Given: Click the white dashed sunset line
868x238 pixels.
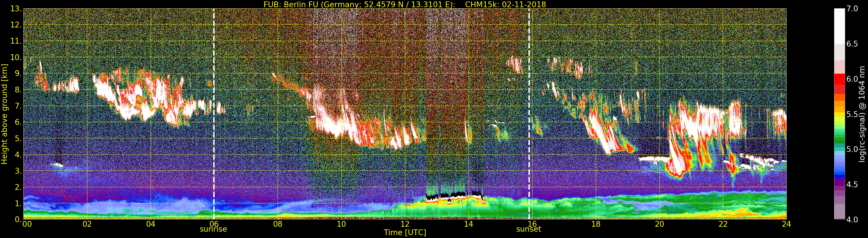Looking at the screenshot, I should [x=529, y=114].
